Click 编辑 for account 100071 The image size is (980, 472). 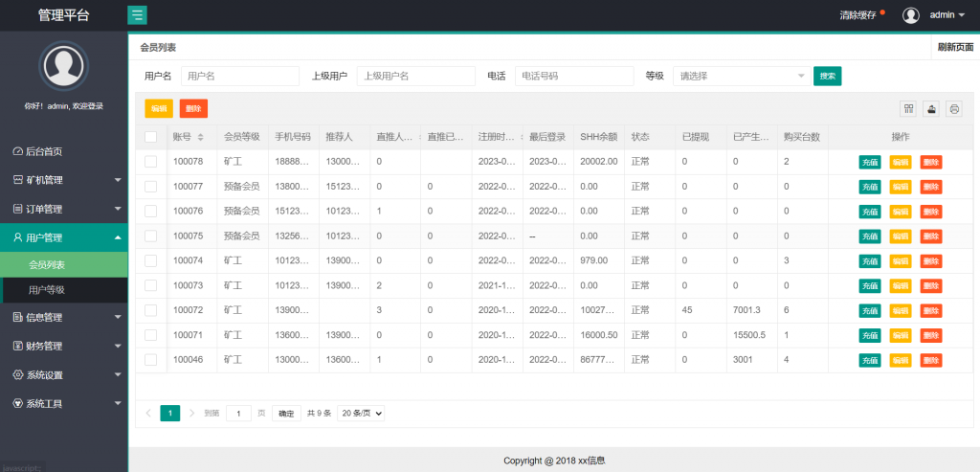point(901,335)
